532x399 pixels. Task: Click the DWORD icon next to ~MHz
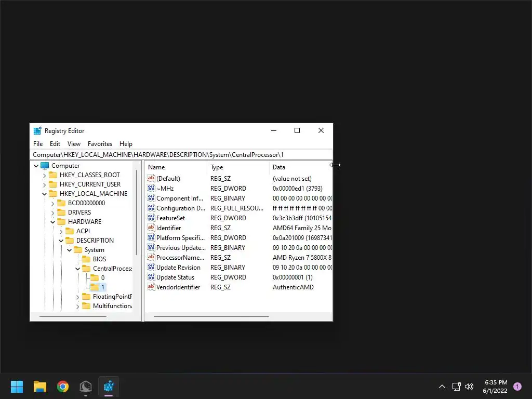pos(151,188)
